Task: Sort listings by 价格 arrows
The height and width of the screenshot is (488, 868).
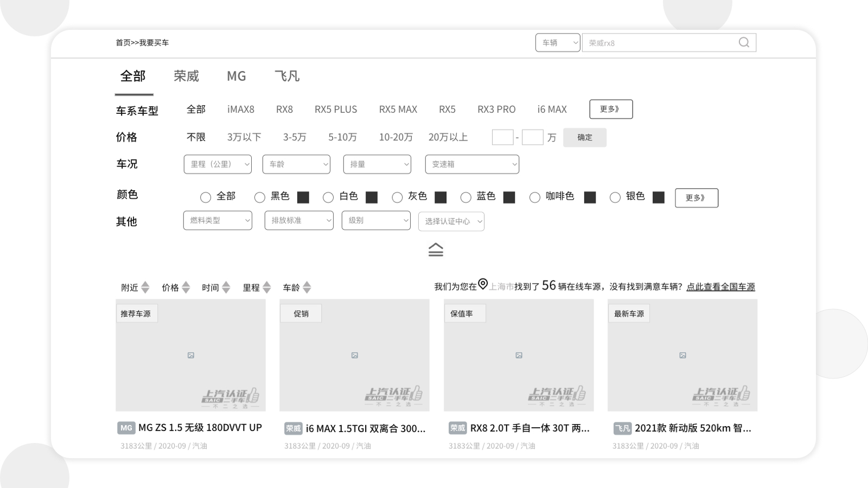Action: pos(186,287)
